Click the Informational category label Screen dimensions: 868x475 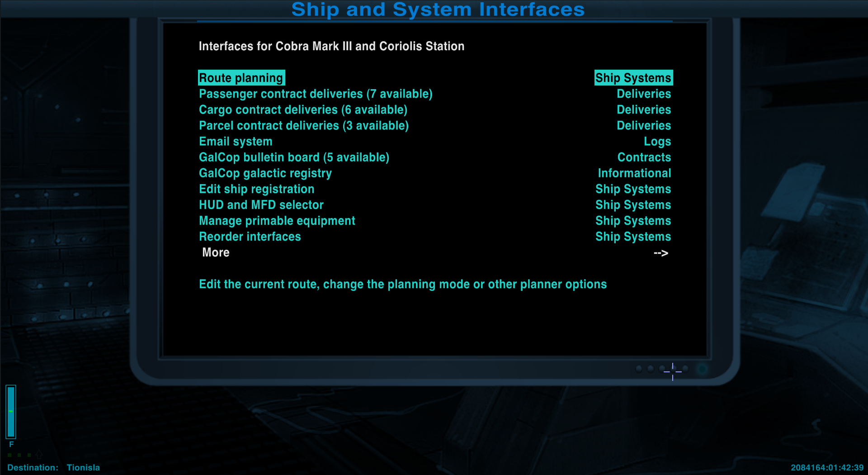[x=634, y=173]
